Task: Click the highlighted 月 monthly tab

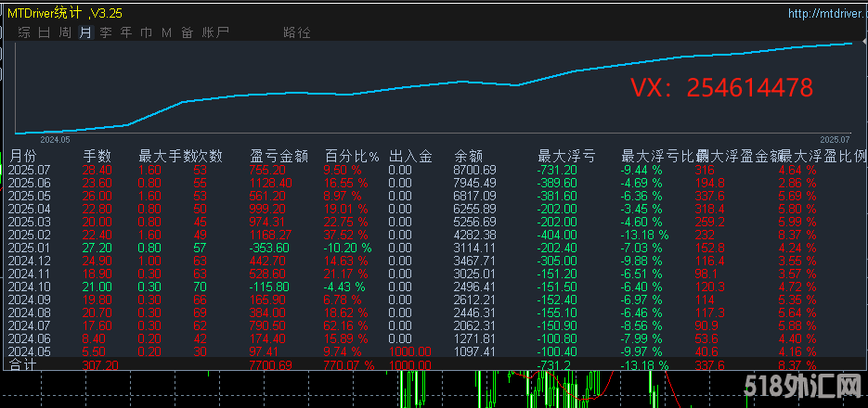Action: (x=85, y=32)
